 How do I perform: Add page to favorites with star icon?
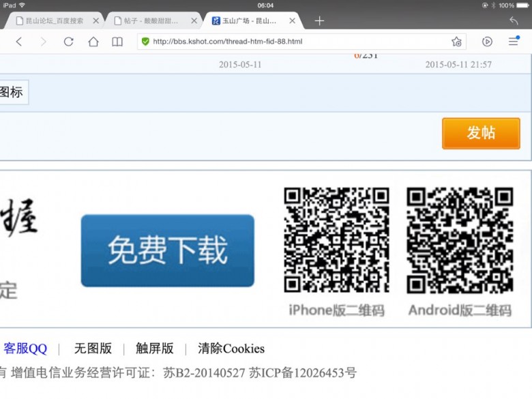tap(456, 42)
